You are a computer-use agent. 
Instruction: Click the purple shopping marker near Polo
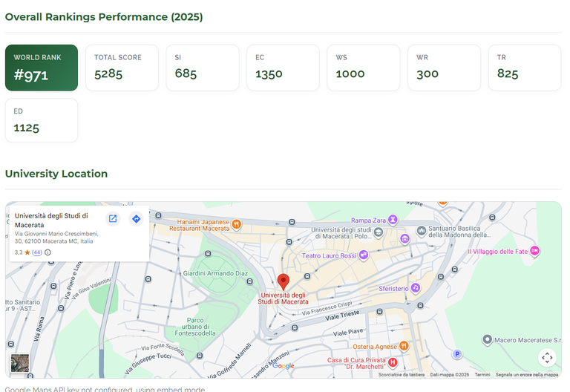tap(404, 238)
